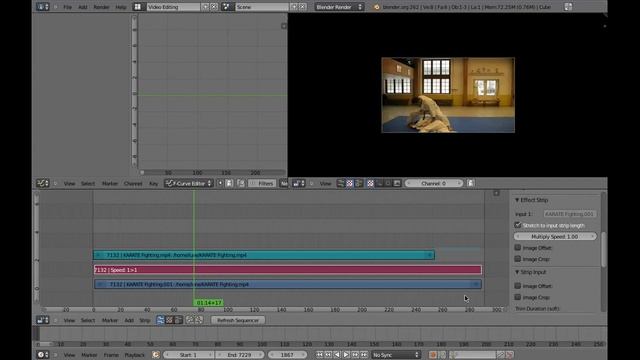Play the animation in reverse
This screenshot has width=640, height=360.
(x=337, y=355)
